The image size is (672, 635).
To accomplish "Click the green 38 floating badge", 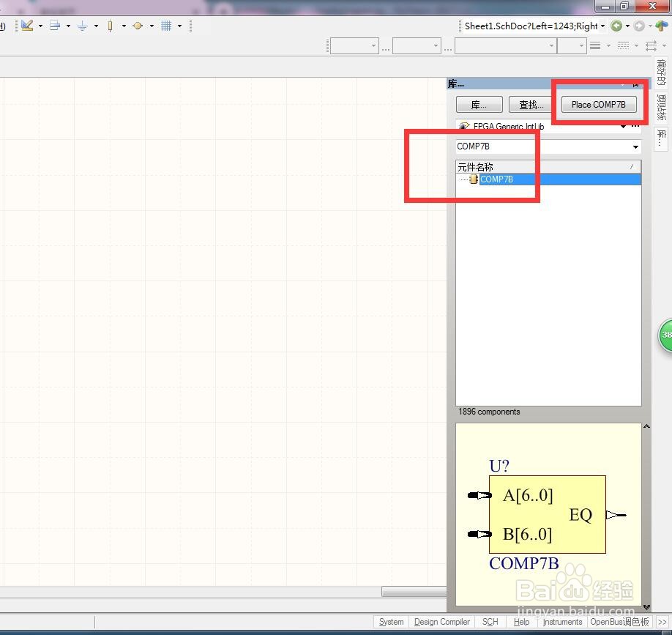I will pyautogui.click(x=665, y=335).
